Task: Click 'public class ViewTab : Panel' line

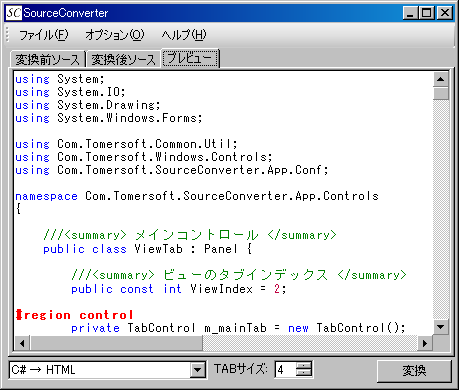Action: 148,249
